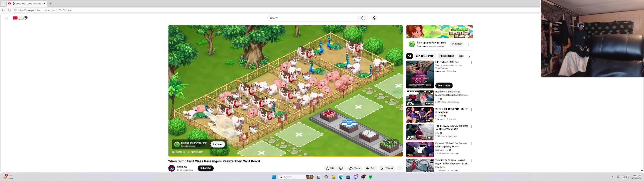
Task: Click Learn more on the TurboTax ad
Action: click(444, 85)
